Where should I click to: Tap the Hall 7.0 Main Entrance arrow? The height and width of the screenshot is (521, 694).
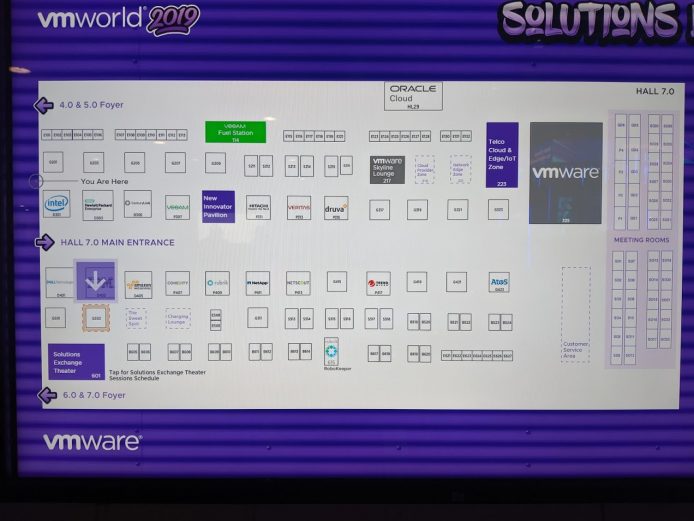point(45,242)
